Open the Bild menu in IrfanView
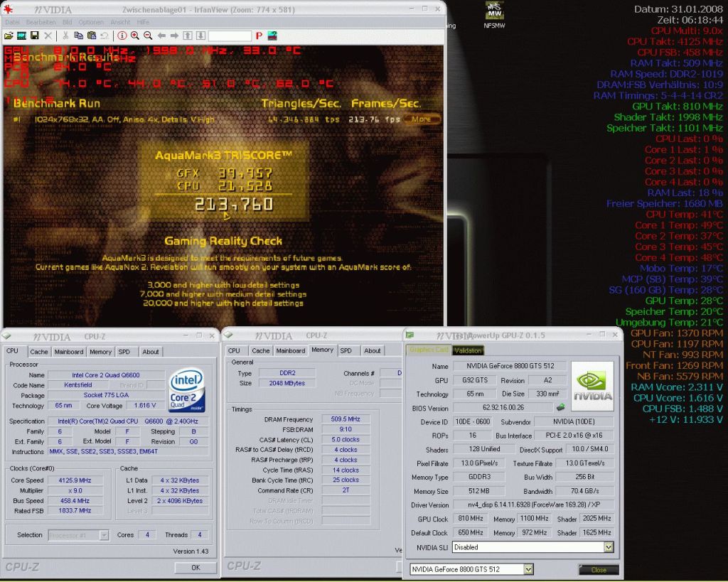 click(67, 22)
